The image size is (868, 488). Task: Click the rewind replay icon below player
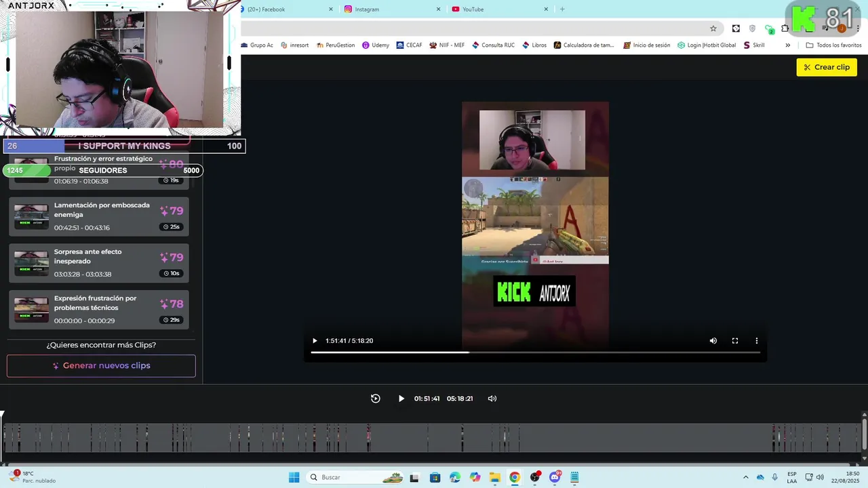pos(376,399)
